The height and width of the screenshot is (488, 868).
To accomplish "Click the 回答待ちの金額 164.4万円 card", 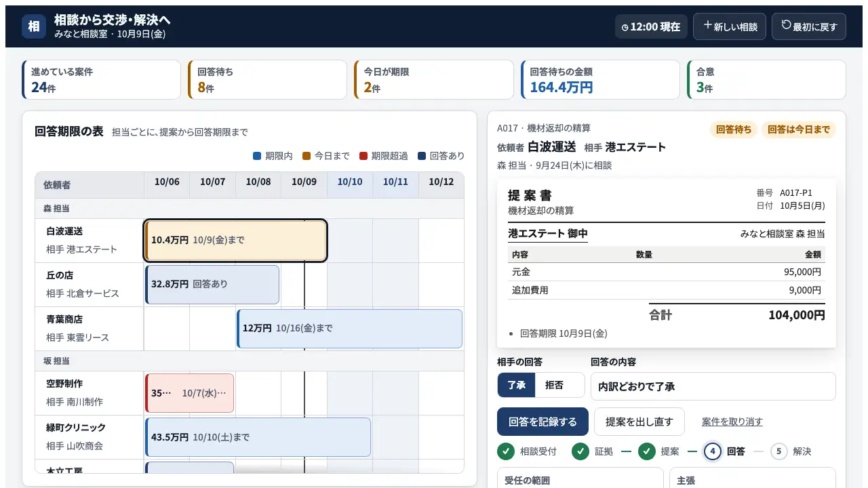I will (600, 80).
